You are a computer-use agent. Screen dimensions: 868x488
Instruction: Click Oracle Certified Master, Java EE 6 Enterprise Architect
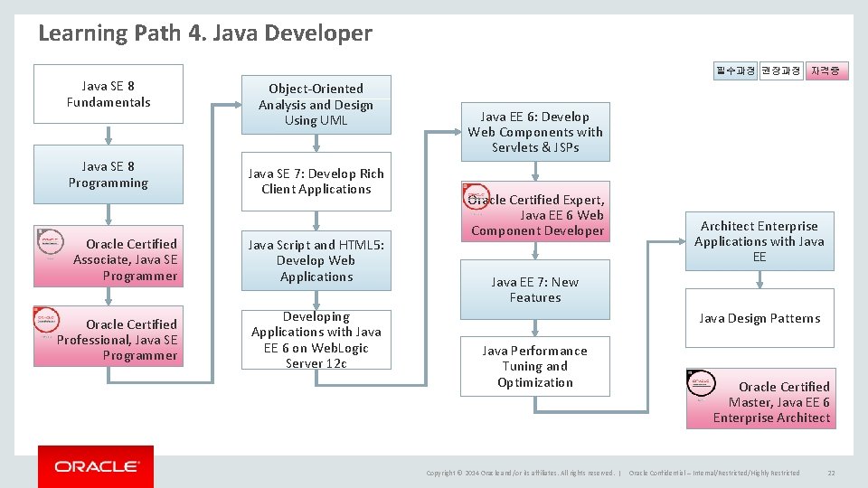click(x=761, y=399)
